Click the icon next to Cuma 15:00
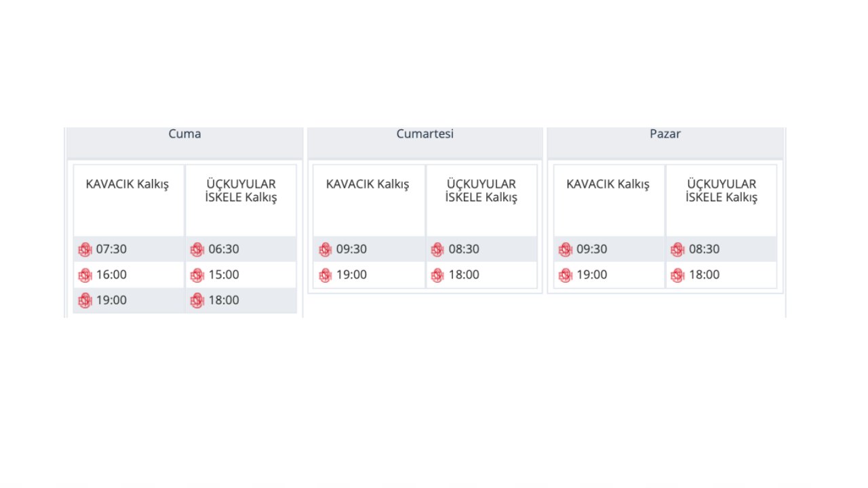The height and width of the screenshot is (488, 868). coord(197,275)
